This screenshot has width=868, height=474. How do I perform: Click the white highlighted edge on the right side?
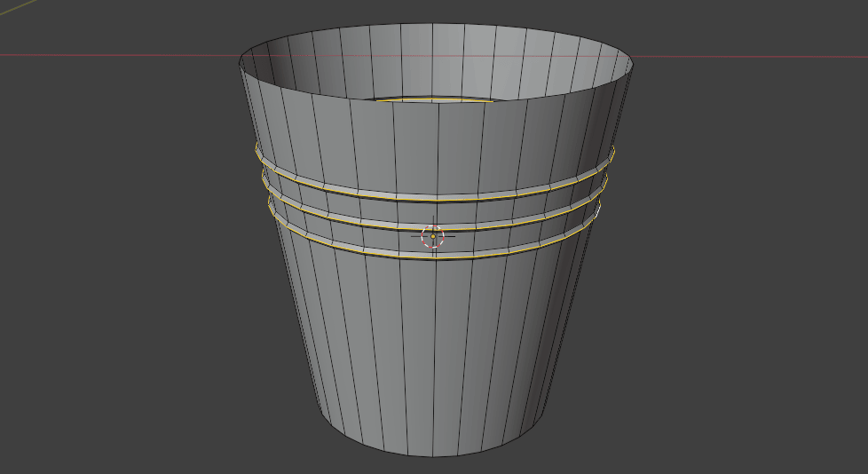tap(599, 211)
